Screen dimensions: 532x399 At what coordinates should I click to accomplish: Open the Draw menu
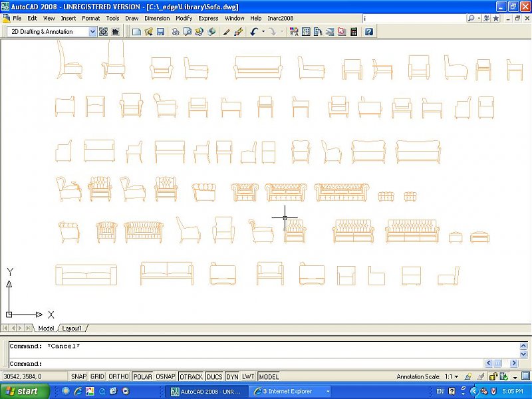pos(132,19)
